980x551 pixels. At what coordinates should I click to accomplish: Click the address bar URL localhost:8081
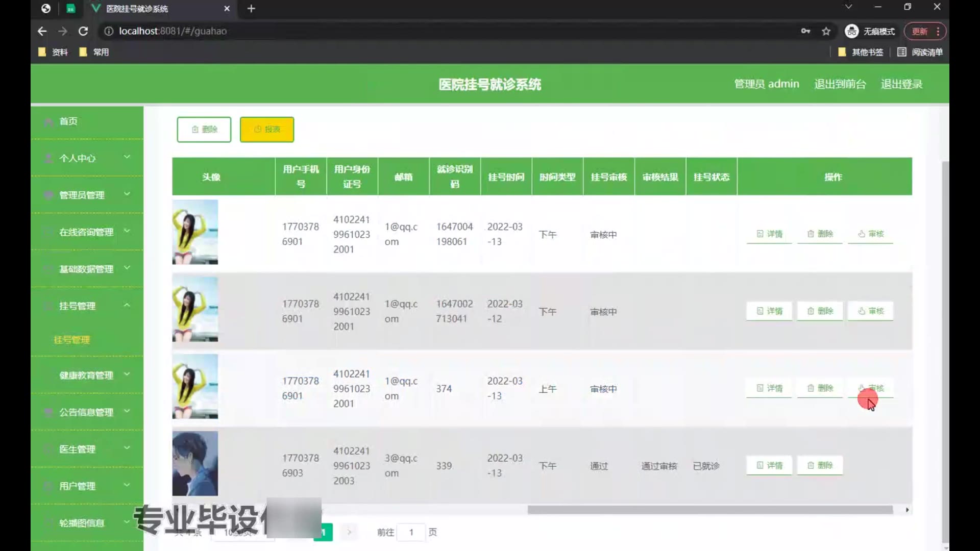[x=173, y=31]
